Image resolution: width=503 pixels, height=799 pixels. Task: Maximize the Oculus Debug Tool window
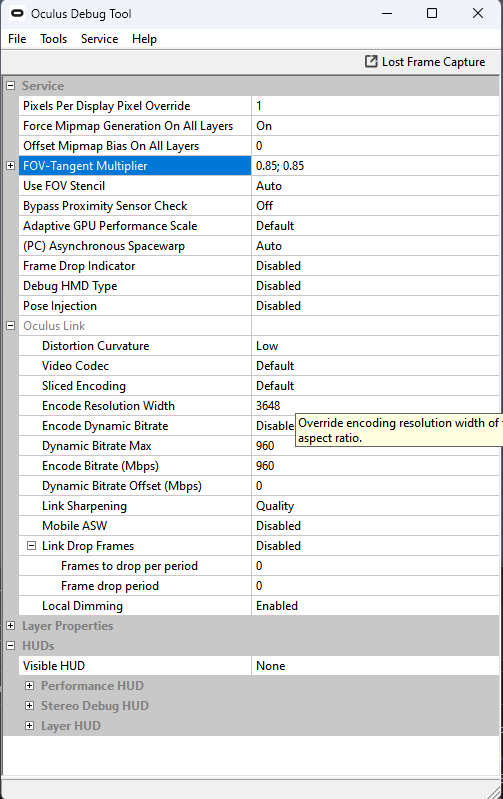[x=432, y=13]
